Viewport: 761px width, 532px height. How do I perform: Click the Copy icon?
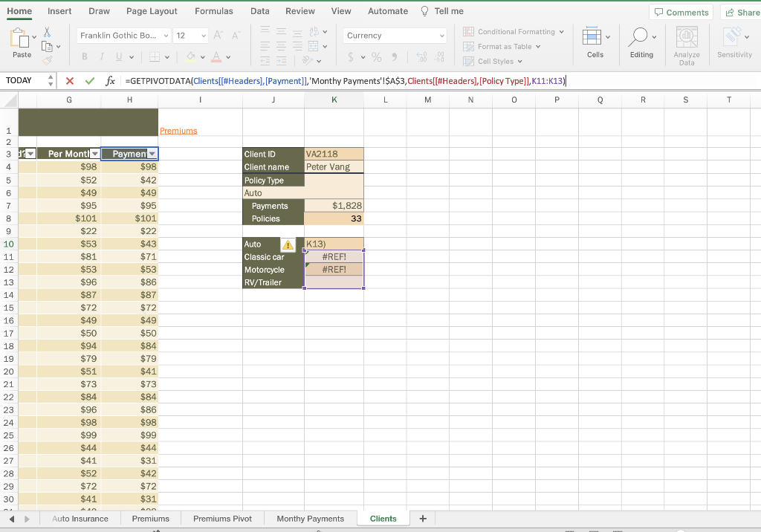pyautogui.click(x=47, y=47)
